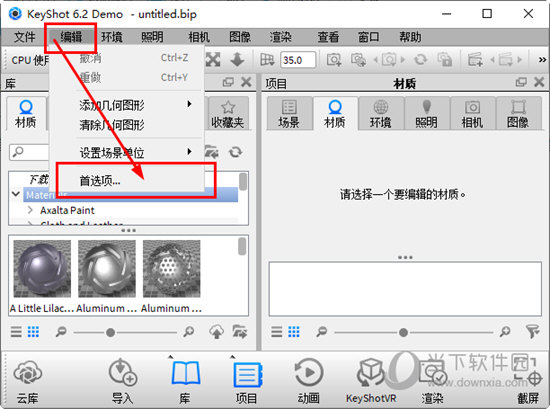Click 导入 import button
The image size is (550, 409).
pyautogui.click(x=122, y=381)
